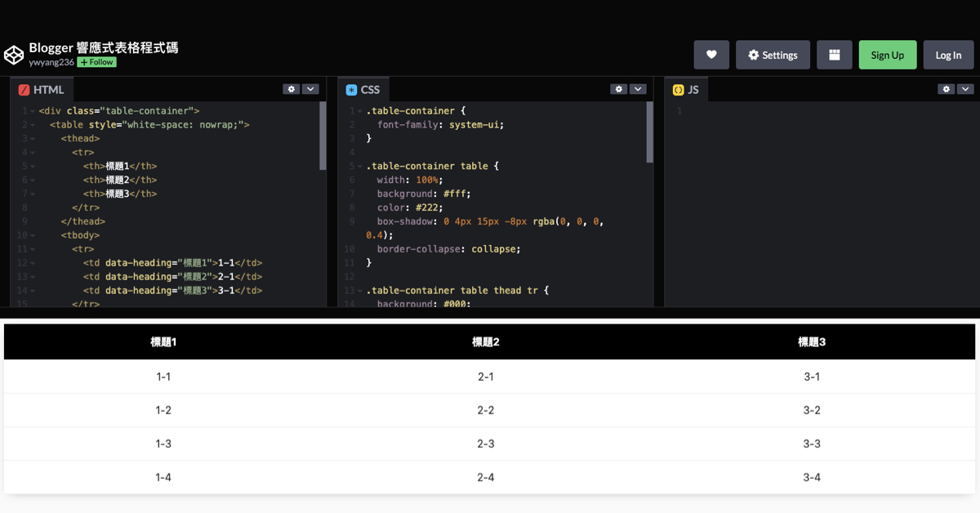Click table cell 3-3
The height and width of the screenshot is (513, 980).
[x=812, y=444]
